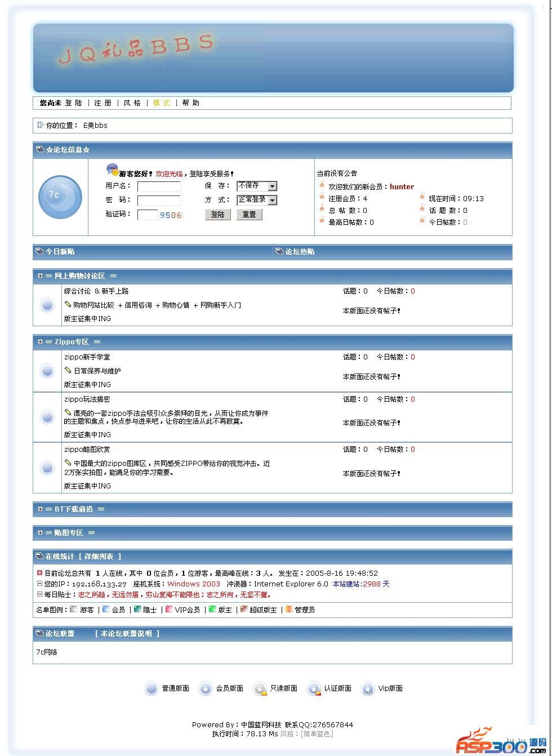Screen dimensions: 552x756
Task: Open the 帮助 menu item
Action: 191,103
